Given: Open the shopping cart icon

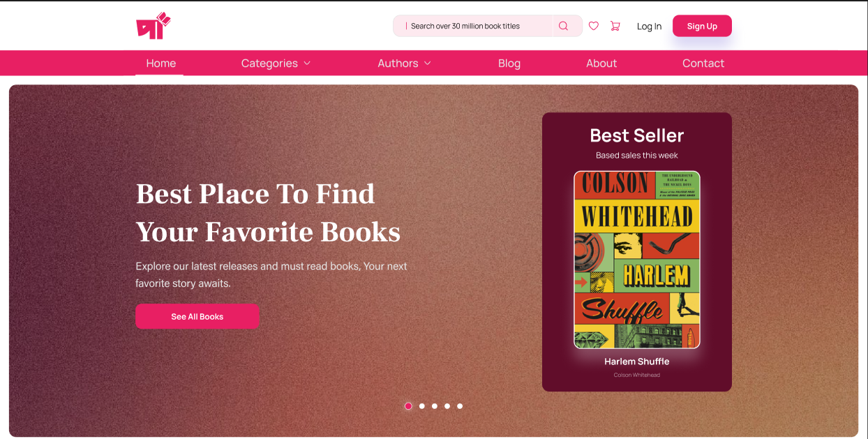Looking at the screenshot, I should [x=615, y=26].
